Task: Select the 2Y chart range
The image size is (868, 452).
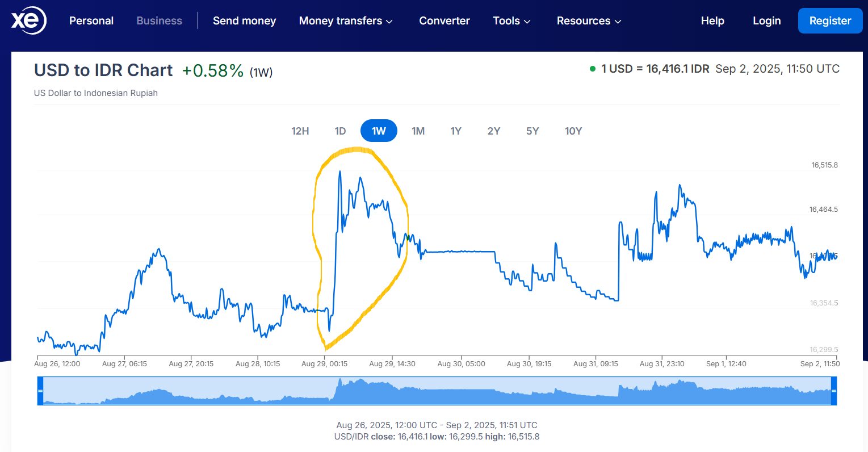Action: (494, 131)
